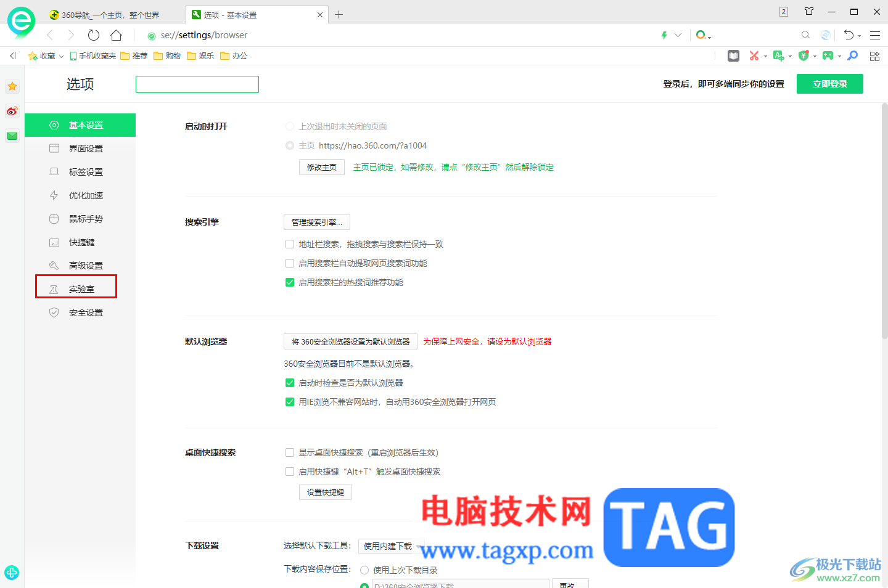Click the green lightning speed mode icon
The height and width of the screenshot is (588, 888).
664,35
